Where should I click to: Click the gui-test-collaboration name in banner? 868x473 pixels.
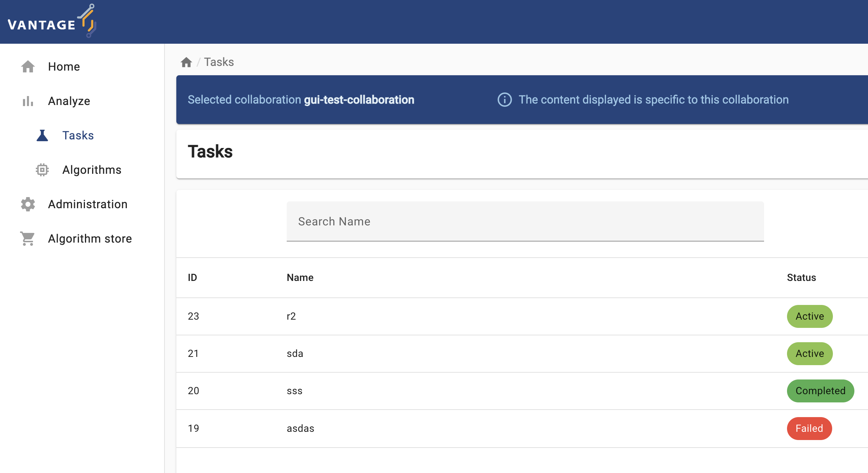[359, 100]
